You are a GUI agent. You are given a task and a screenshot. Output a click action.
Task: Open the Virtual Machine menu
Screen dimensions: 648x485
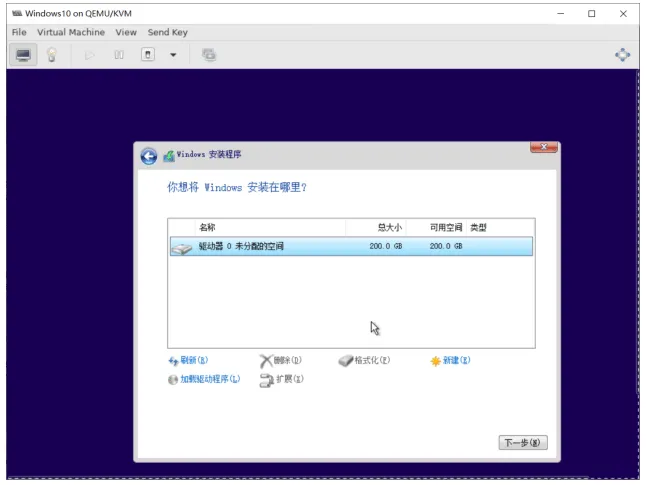click(x=71, y=32)
